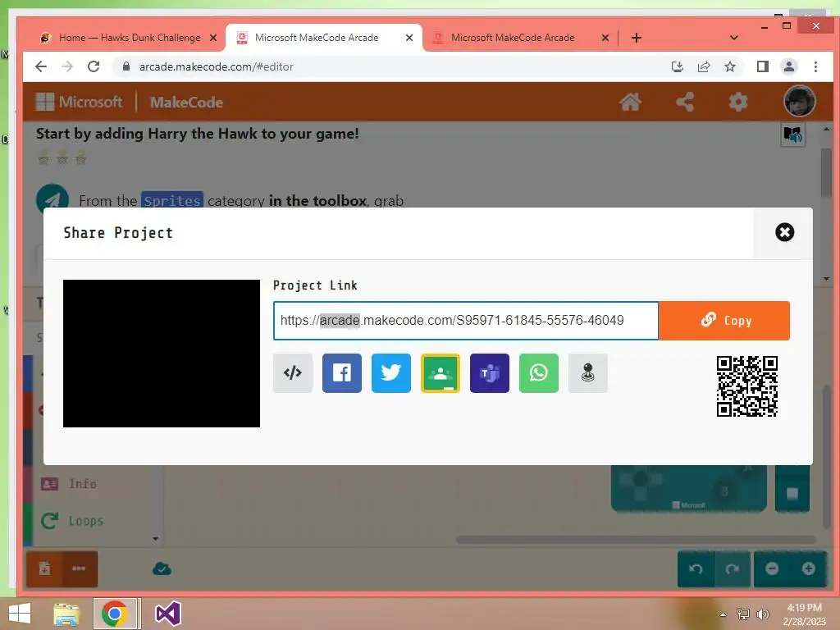Open the Info toolbox category

coord(83,484)
